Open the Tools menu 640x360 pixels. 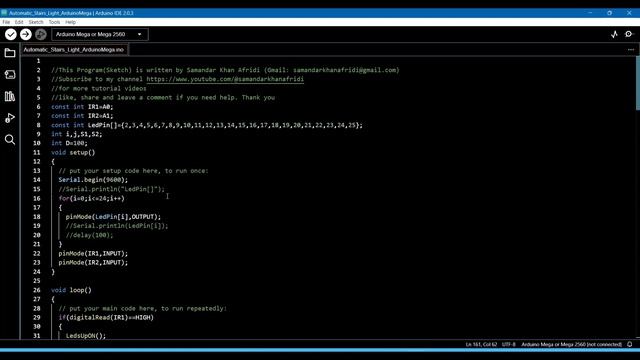[x=54, y=22]
